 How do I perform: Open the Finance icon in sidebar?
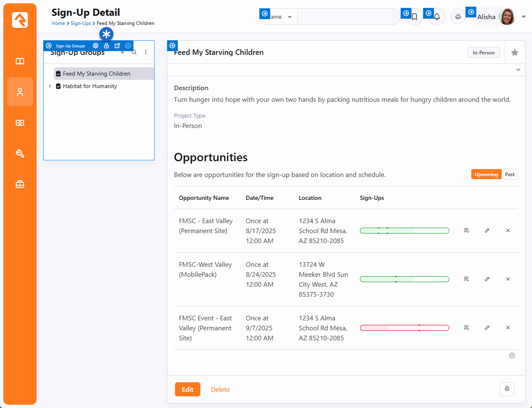tap(20, 123)
